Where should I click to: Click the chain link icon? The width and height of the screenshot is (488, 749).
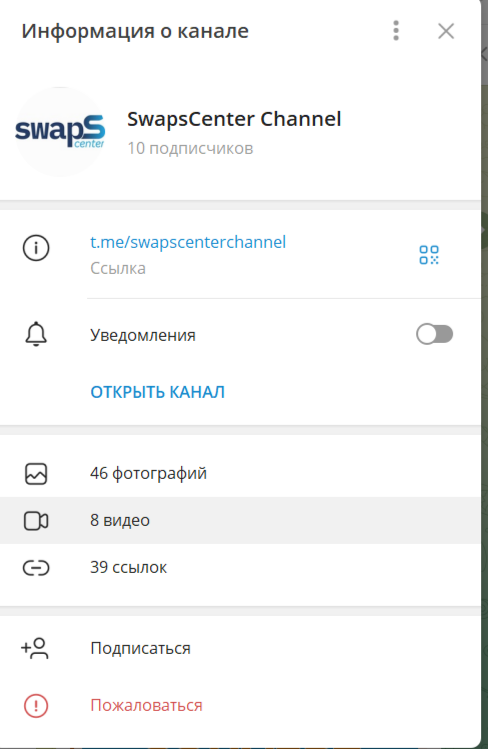click(36, 567)
